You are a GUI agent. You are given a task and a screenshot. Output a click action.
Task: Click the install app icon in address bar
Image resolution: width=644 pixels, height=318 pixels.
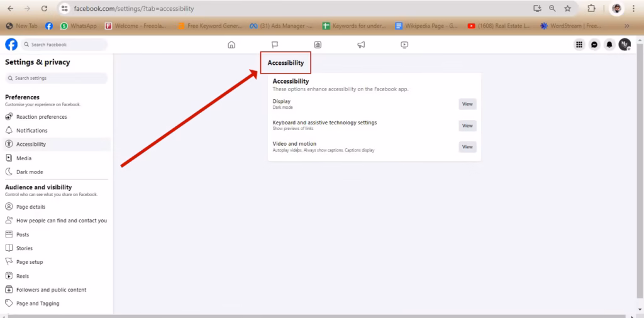click(537, 9)
